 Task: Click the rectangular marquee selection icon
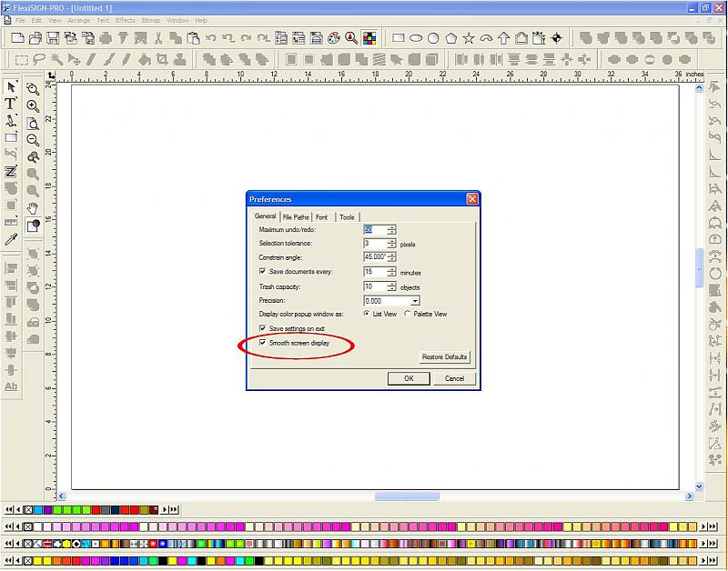click(x=21, y=60)
